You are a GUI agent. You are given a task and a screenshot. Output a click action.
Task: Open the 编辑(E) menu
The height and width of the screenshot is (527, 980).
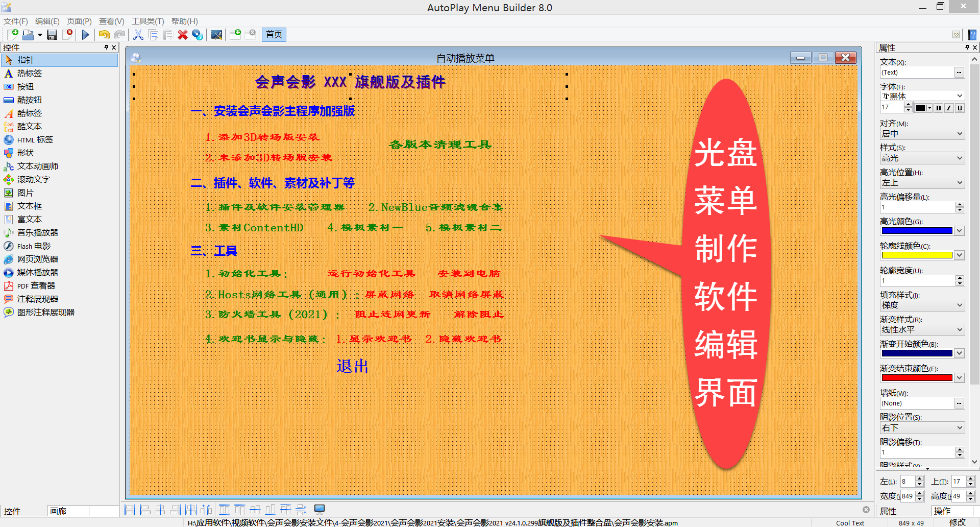pyautogui.click(x=47, y=21)
